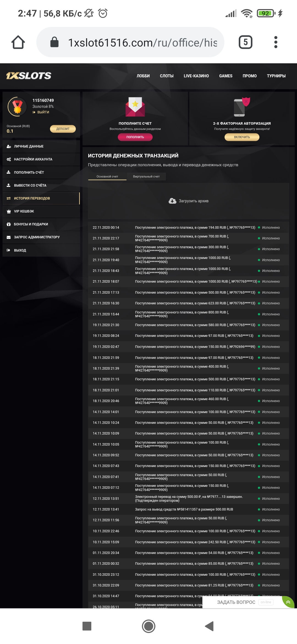Viewport: 297px width, 644px height.
Task: Tap the browser home icon
Action: (x=18, y=42)
